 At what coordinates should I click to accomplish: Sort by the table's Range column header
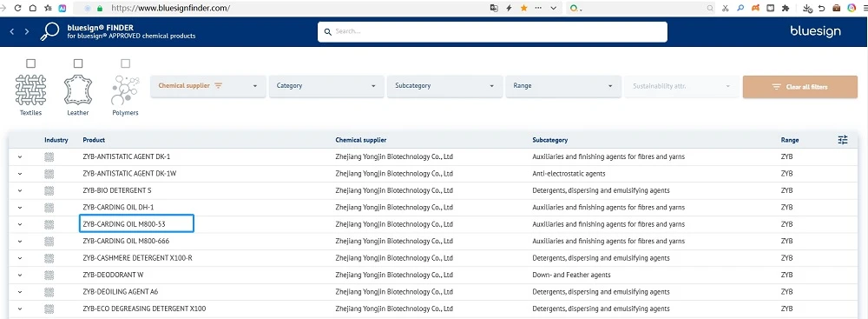[x=789, y=140]
